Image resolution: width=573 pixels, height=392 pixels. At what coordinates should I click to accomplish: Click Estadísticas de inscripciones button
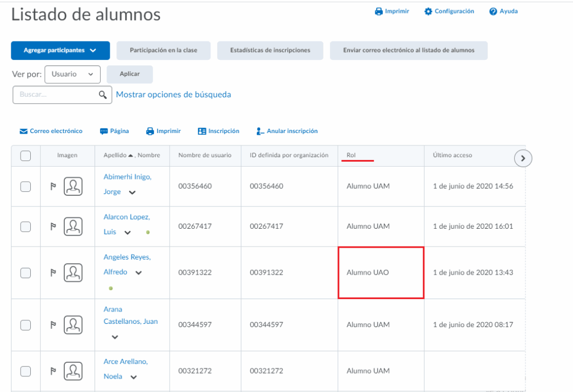tap(270, 50)
